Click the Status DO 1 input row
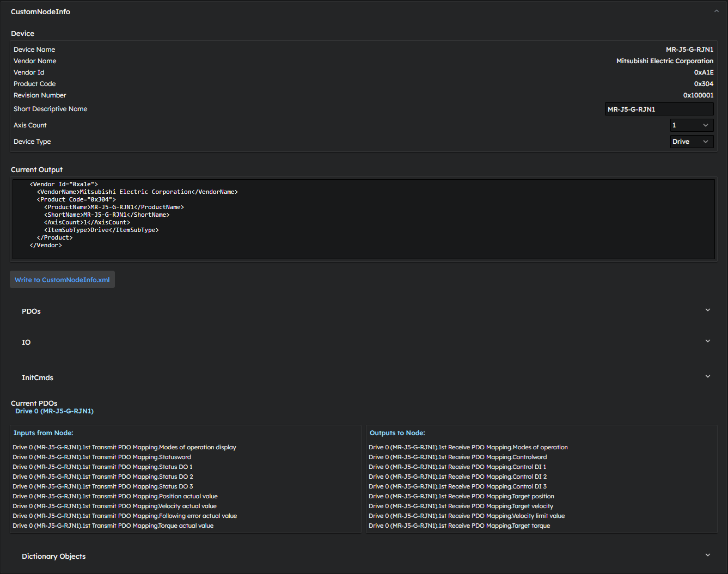Viewport: 728px width, 574px height. 102,467
